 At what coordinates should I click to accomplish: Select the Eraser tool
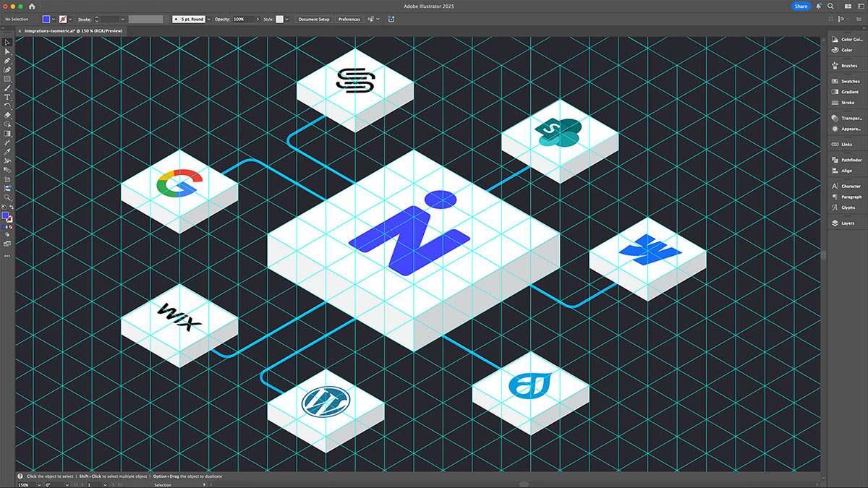point(7,115)
